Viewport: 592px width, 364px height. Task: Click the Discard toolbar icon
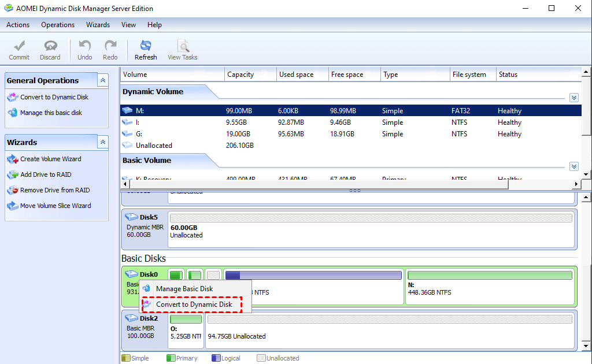click(x=50, y=46)
